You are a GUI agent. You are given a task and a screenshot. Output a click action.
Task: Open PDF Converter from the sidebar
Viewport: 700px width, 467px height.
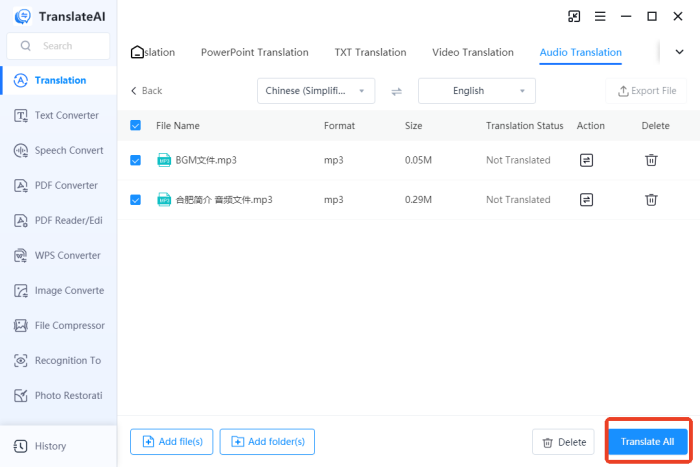pyautogui.click(x=58, y=185)
